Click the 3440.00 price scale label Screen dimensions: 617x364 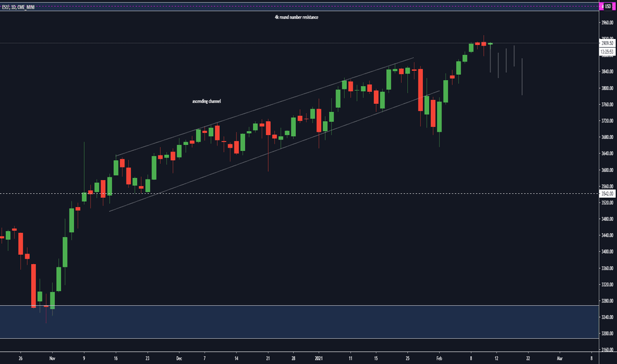click(608, 236)
